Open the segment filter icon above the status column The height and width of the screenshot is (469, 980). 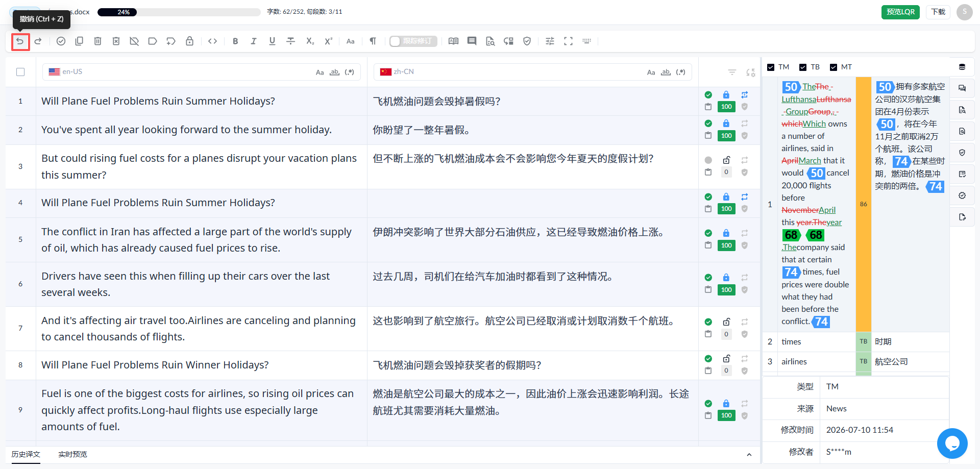point(732,72)
